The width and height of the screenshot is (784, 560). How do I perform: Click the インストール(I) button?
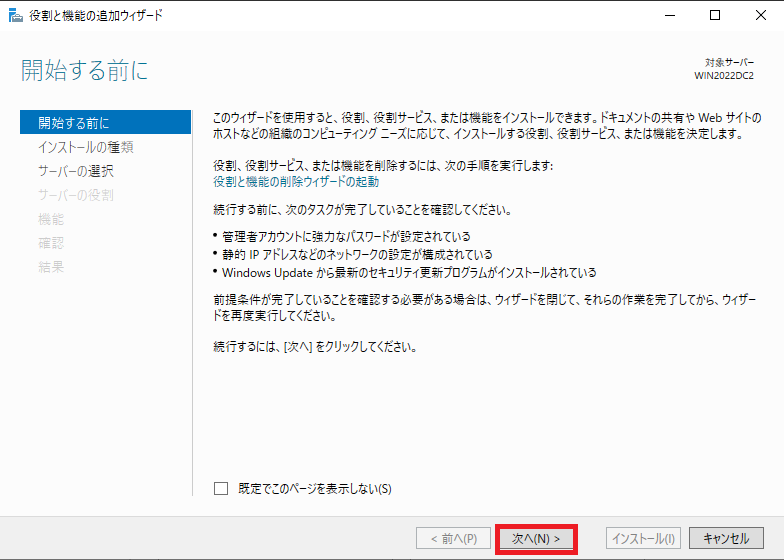[x=644, y=538]
